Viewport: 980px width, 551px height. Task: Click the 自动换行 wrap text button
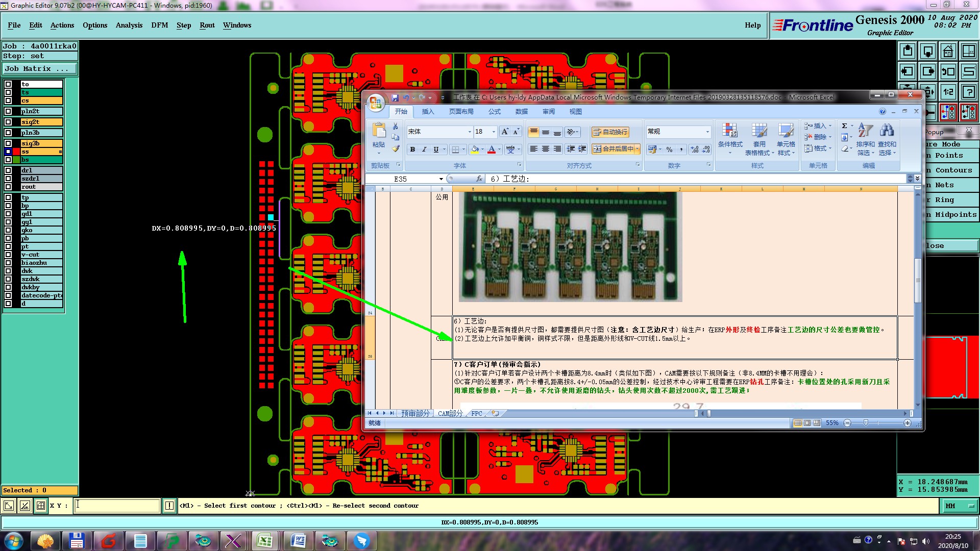tap(610, 132)
